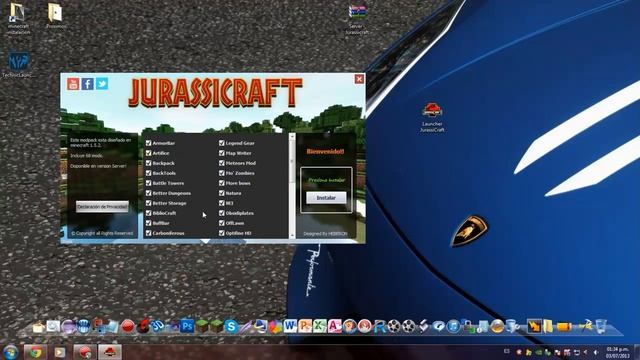640x360 pixels.
Task: Open PowerPoint from the dock
Action: click(x=305, y=326)
